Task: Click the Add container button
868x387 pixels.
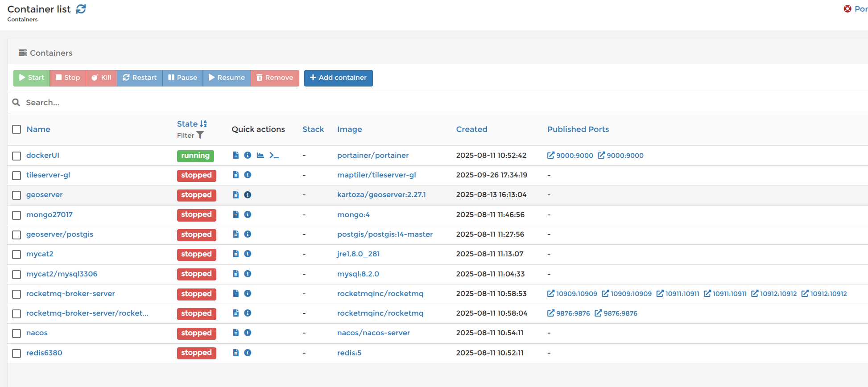Action: point(339,78)
